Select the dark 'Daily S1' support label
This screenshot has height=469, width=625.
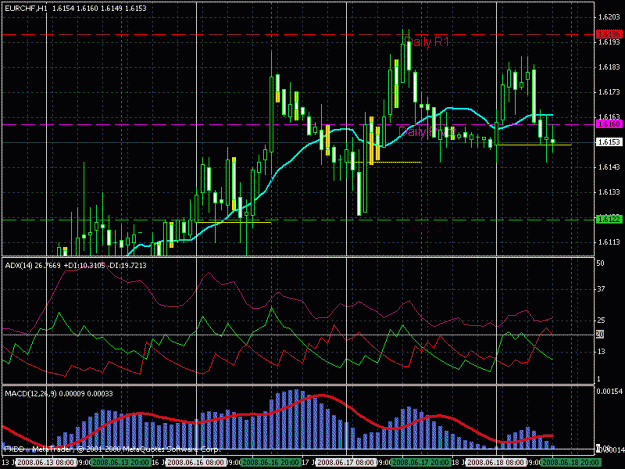point(426,228)
